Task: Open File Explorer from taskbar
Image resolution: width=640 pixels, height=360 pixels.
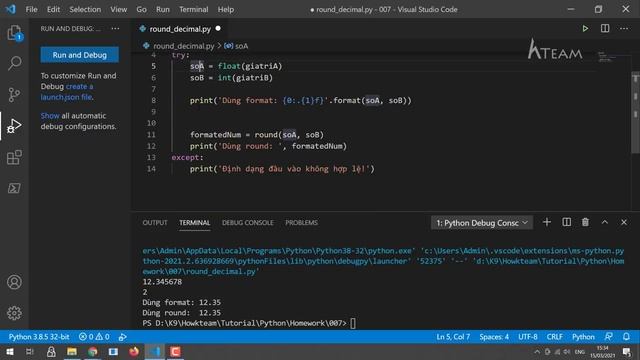Action: pos(72,351)
